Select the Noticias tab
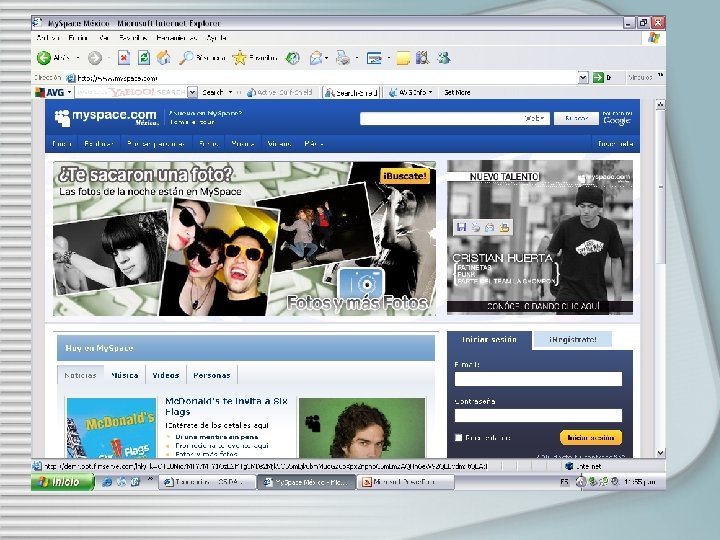The image size is (720, 540). point(80,375)
